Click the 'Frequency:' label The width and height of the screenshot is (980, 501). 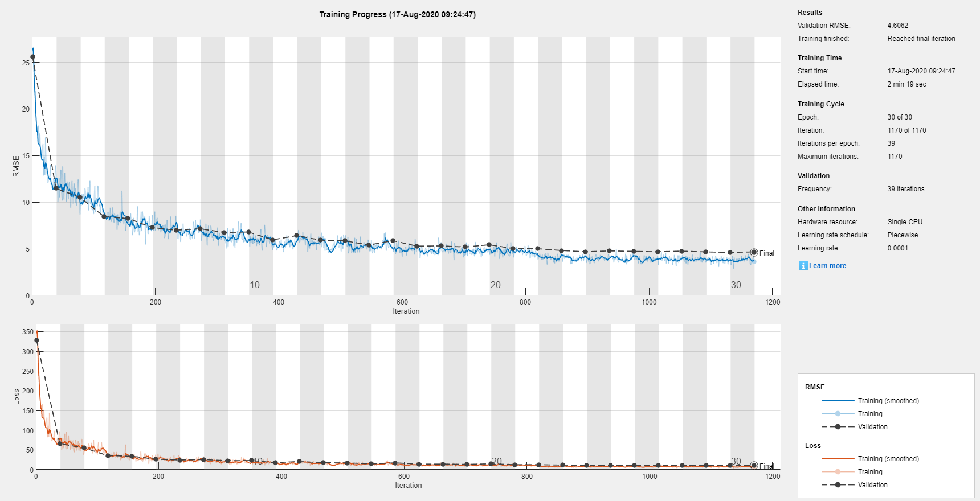coord(815,189)
